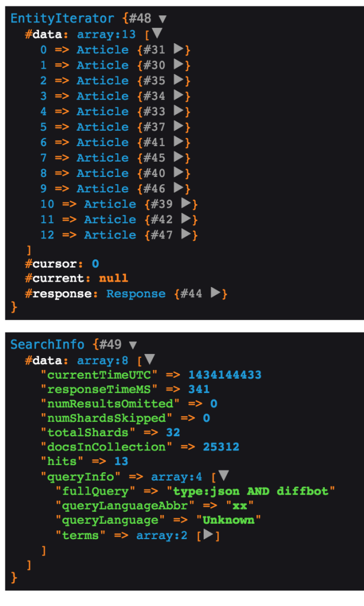The width and height of the screenshot is (364, 606).
Task: Expand the terms array:2
Action: click(208, 534)
